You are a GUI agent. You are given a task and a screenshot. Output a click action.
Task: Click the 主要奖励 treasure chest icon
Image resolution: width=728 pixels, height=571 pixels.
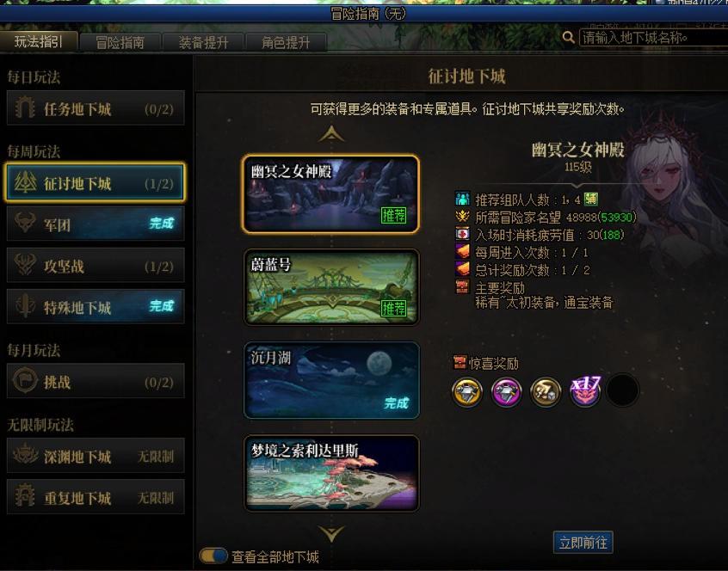[462, 286]
